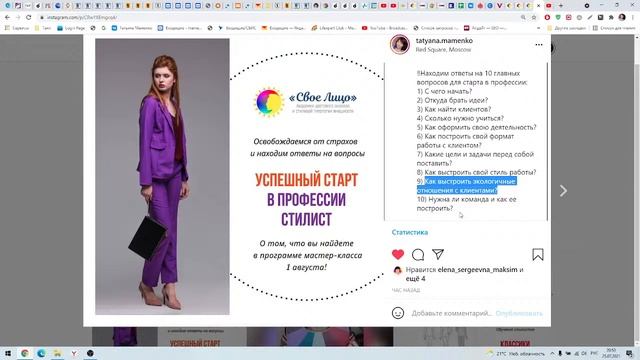
Task: Show the other likers via ещё 4
Action: click(416, 278)
